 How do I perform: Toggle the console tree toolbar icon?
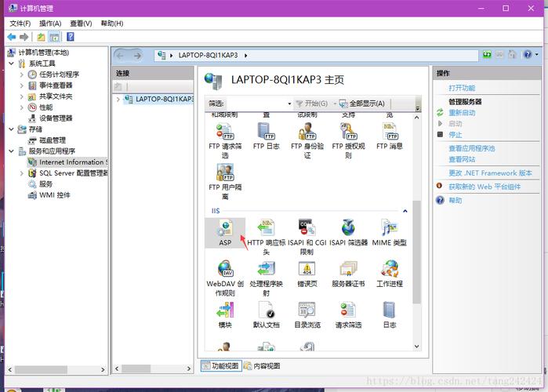[54, 37]
